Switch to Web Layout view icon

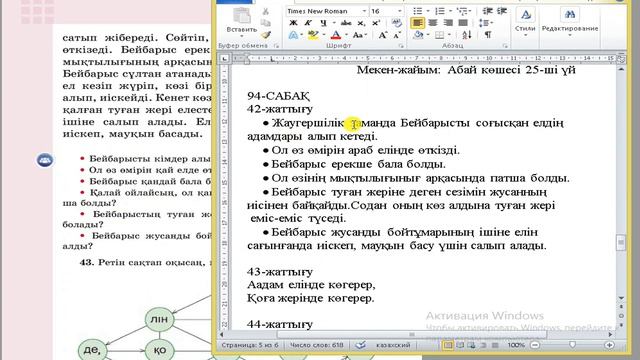471,345
